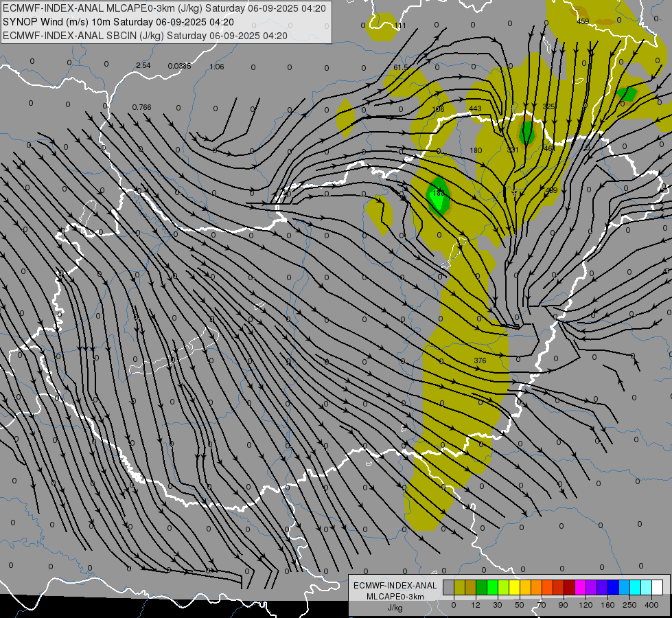Viewport: 672px width, 618px height.
Task: Click the legend scale value '90'
Action: [564, 605]
